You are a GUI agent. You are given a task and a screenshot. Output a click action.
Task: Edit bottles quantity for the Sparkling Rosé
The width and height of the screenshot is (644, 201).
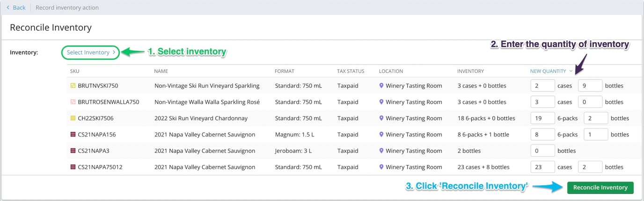point(590,102)
